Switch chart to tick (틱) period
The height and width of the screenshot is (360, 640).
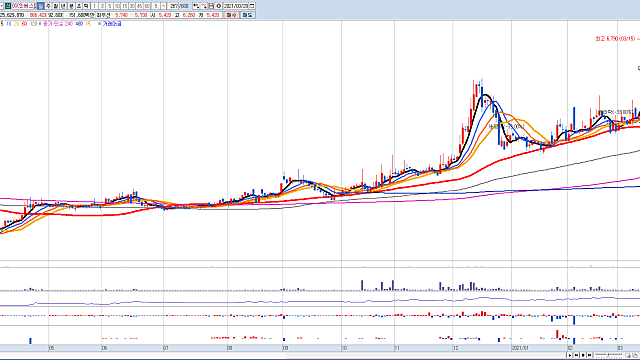87,6
